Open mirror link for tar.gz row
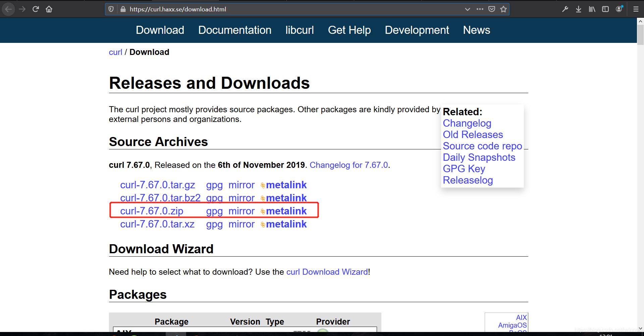This screenshot has width=644, height=336. coord(241,185)
